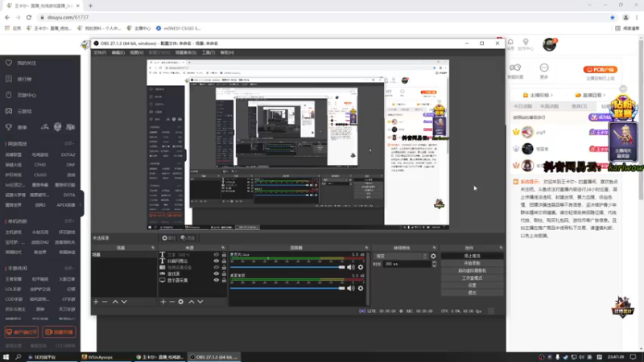This screenshot has width=644, height=362.
Task: Open the 帮助(H) menu in OBS
Action: click(x=227, y=52)
